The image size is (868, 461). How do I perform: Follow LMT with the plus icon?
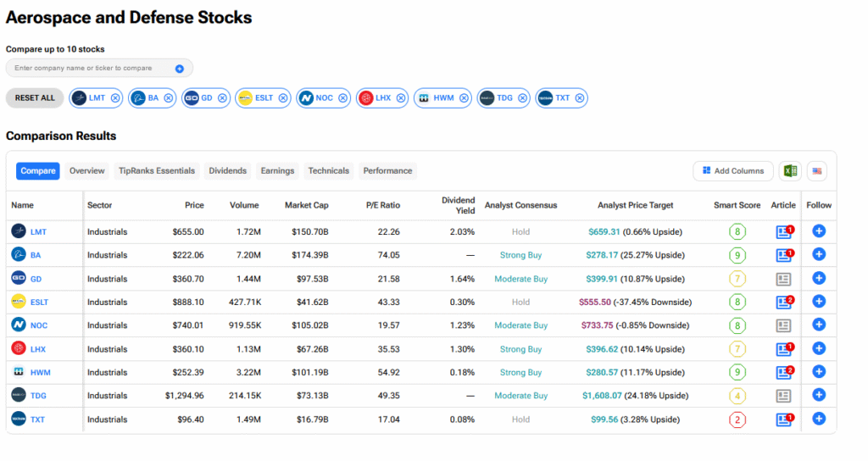point(819,231)
